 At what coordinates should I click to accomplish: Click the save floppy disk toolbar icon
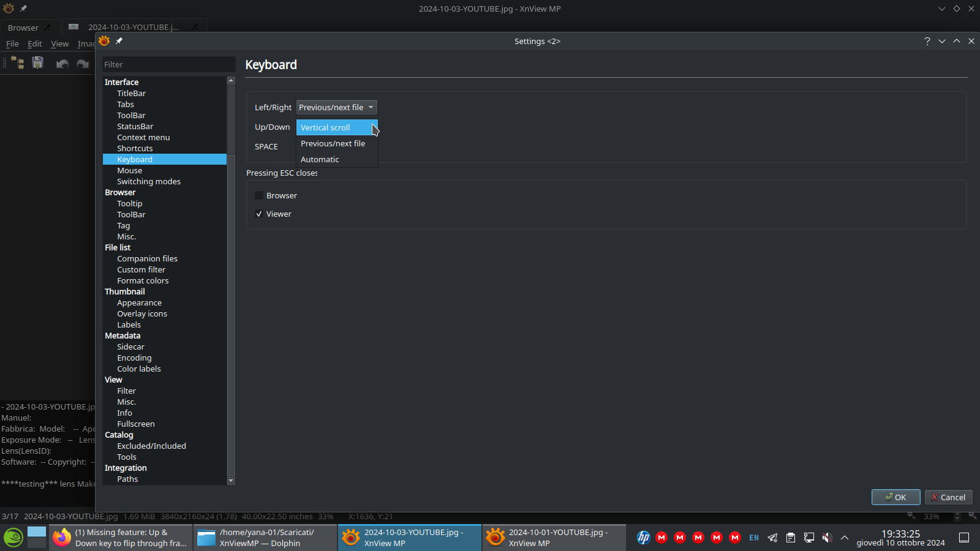(38, 63)
